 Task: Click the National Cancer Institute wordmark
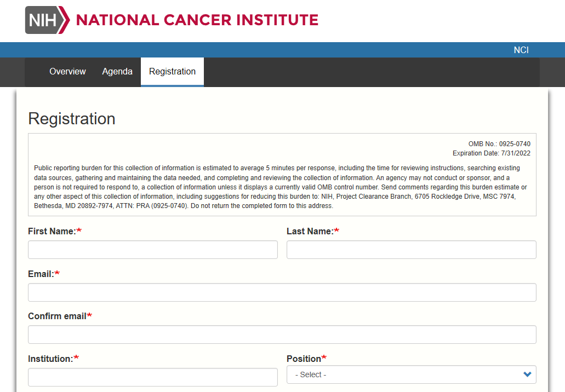tap(197, 20)
